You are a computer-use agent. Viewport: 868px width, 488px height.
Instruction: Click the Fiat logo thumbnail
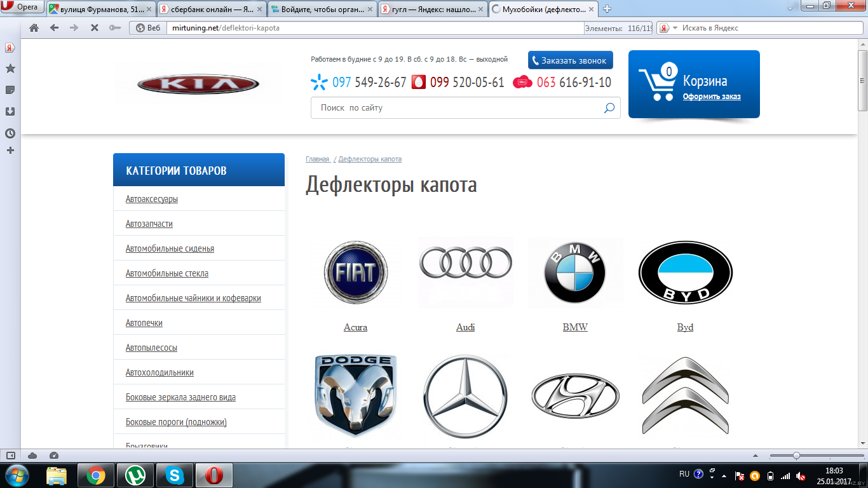[355, 273]
